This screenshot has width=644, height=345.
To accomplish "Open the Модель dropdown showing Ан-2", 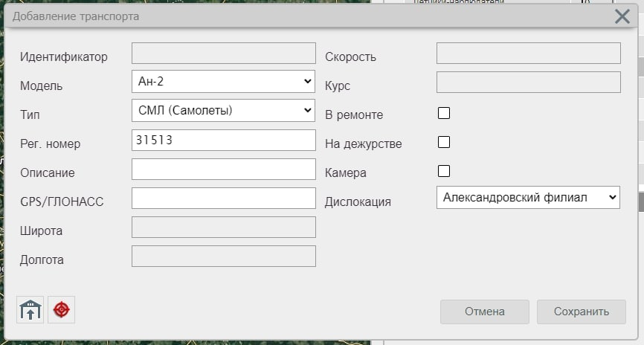I will click(223, 82).
